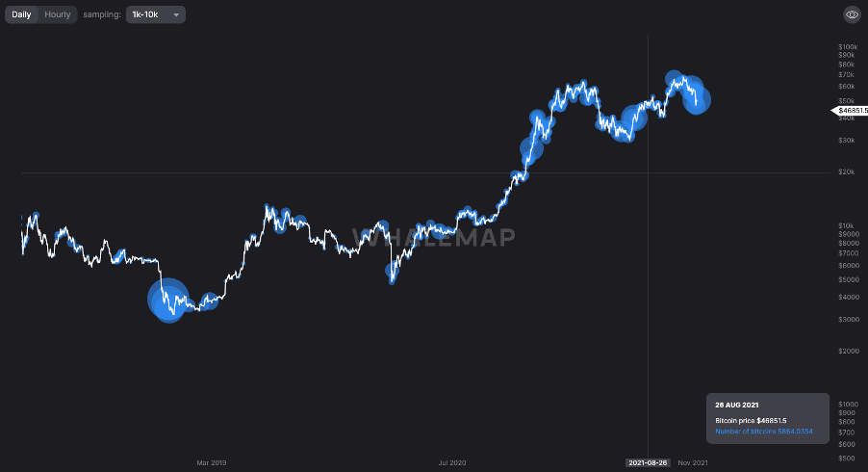Image resolution: width=868 pixels, height=472 pixels.
Task: Switch to the Hourly view tab
Action: (x=58, y=14)
